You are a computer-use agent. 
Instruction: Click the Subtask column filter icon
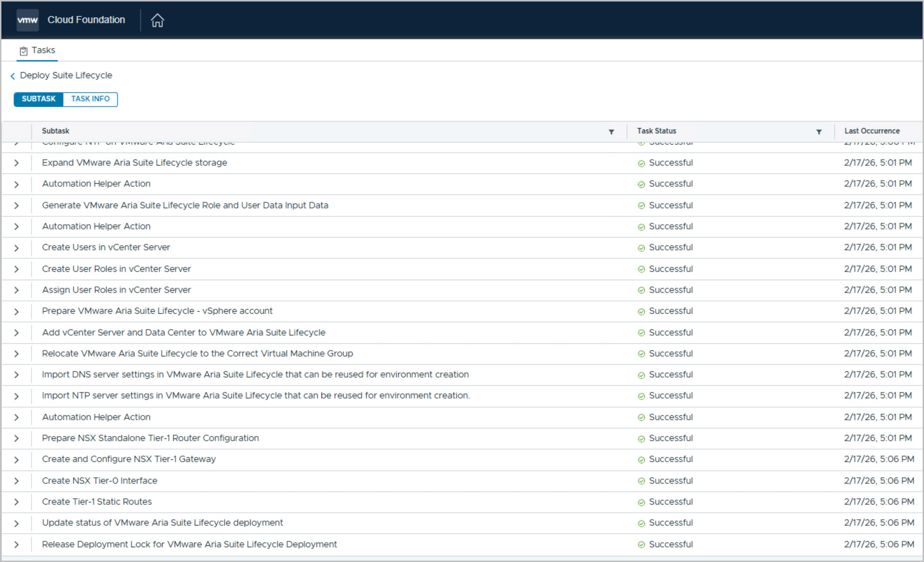(x=611, y=132)
